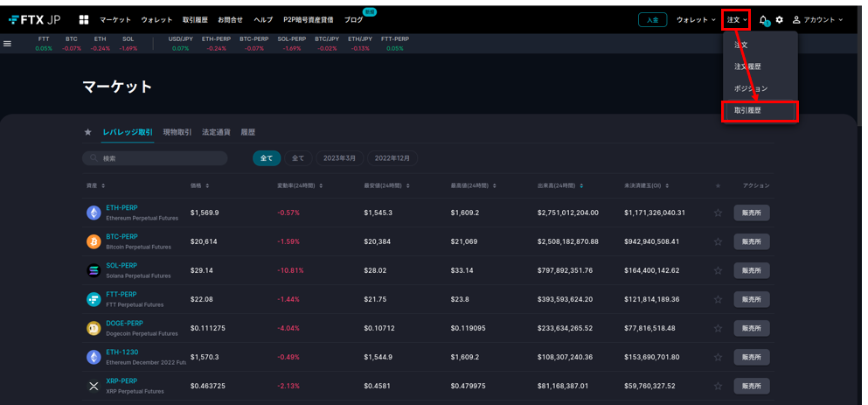Switch to 履歴 tab

(x=248, y=132)
